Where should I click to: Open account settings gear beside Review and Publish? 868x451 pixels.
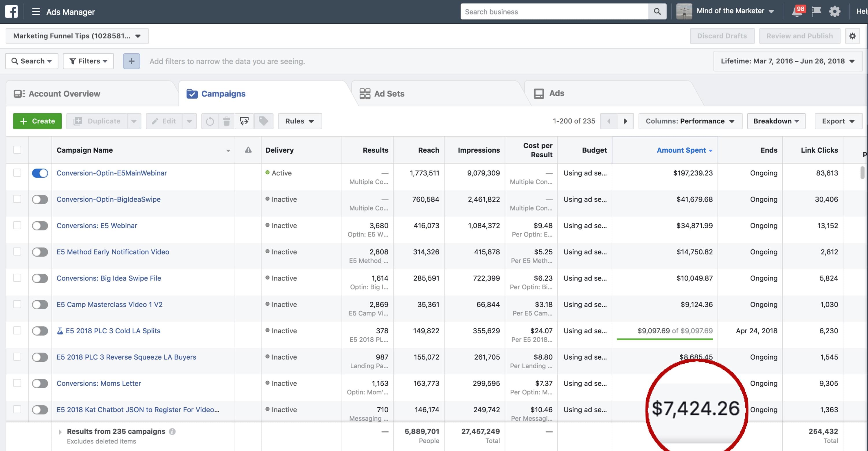(x=852, y=36)
